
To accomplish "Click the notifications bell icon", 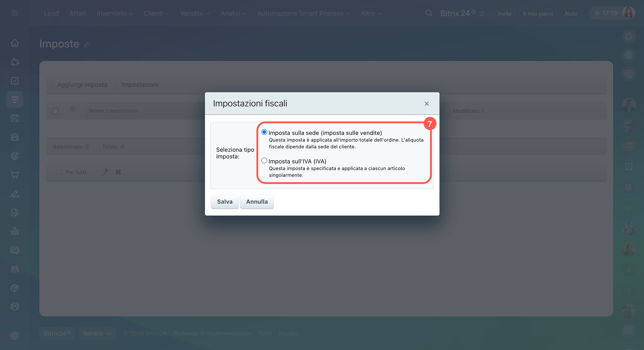I will pyautogui.click(x=629, y=37).
